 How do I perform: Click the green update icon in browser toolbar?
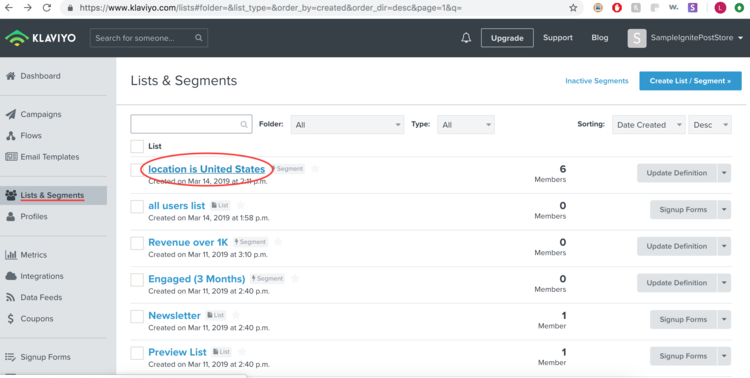coord(739,8)
